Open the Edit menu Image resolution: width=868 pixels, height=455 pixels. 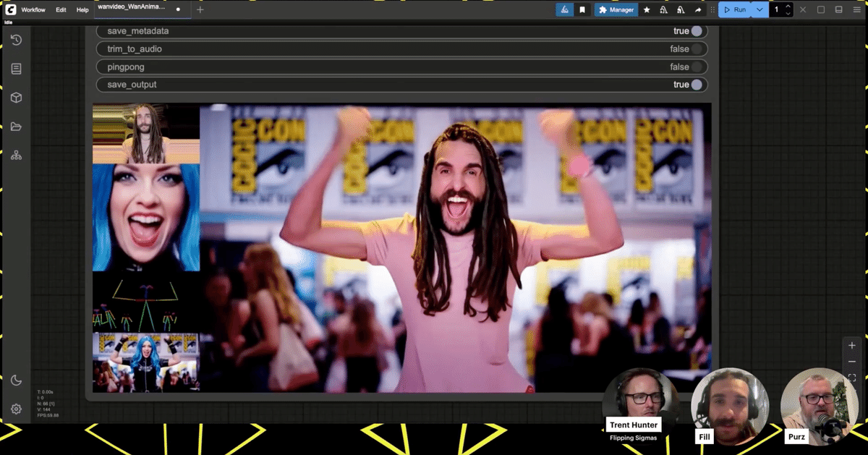pos(61,10)
